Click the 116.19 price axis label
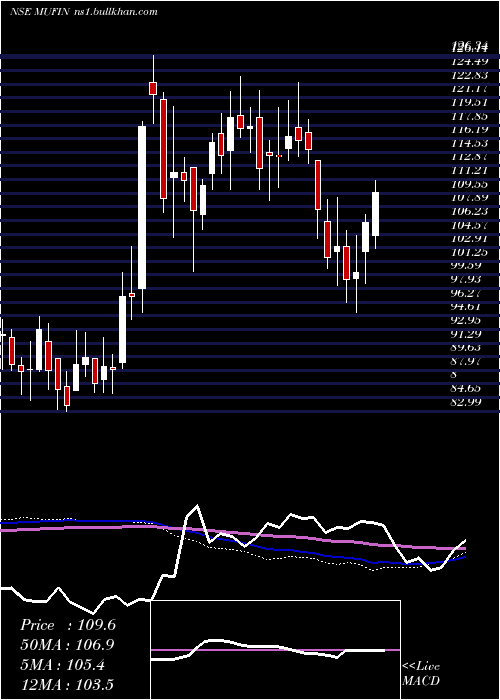The height and width of the screenshot is (700, 500). click(x=470, y=129)
